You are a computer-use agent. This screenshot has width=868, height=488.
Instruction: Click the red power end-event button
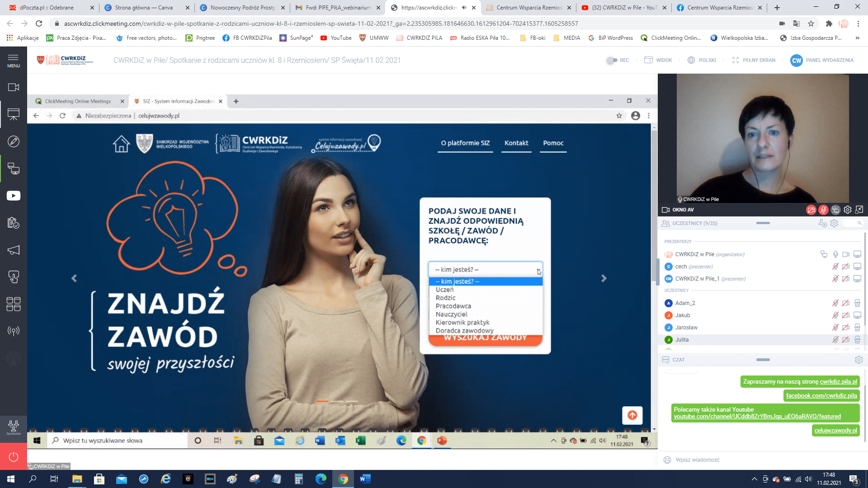14,457
